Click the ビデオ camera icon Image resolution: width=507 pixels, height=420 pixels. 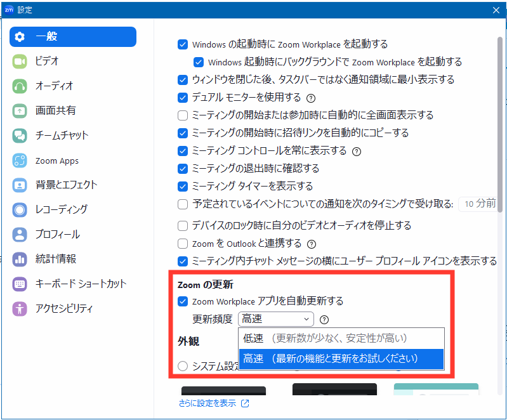(x=20, y=62)
